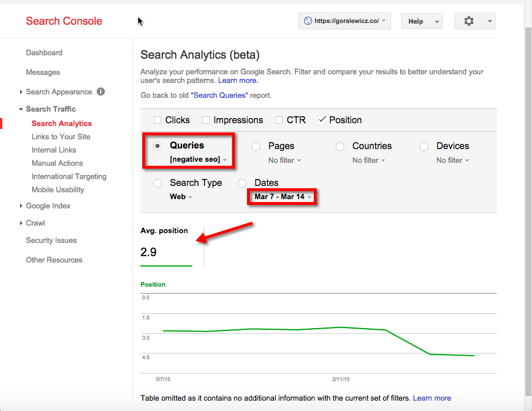This screenshot has width=532, height=411.
Task: Open Links to Your Site
Action: click(x=60, y=136)
